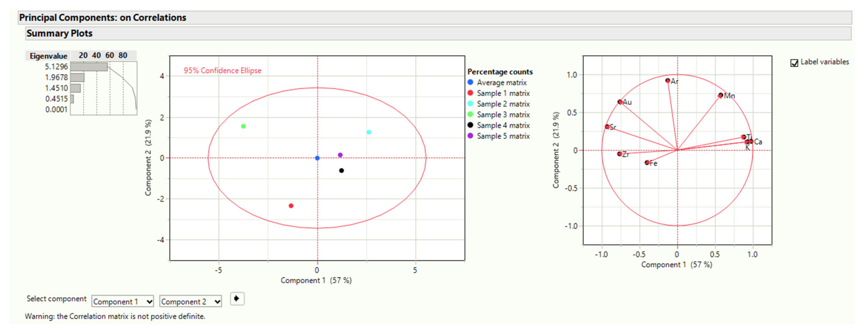This screenshot has width=868, height=334.
Task: Select Sample 2 matrix cyan legend marker
Action: coord(470,104)
